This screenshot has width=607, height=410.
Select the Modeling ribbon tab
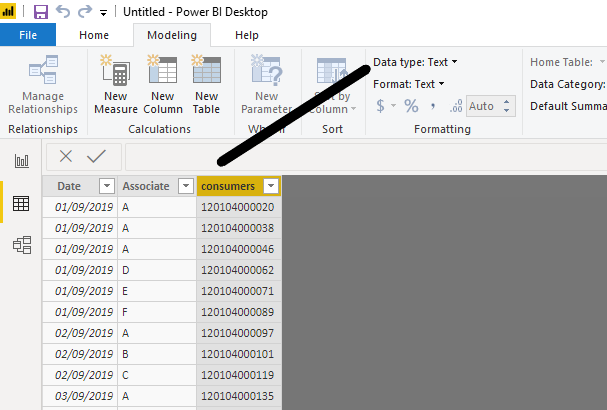click(x=172, y=35)
